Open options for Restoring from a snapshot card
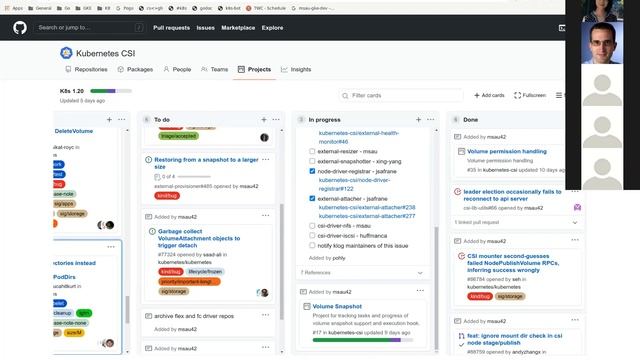640x360 pixels. click(266, 160)
